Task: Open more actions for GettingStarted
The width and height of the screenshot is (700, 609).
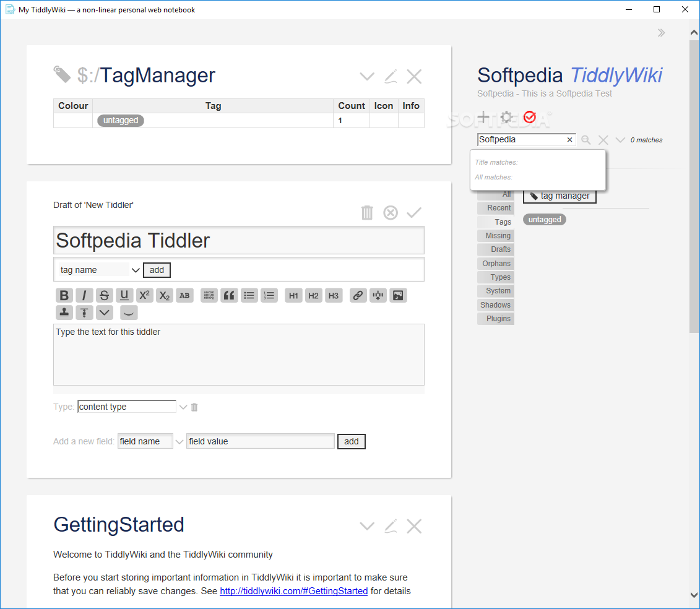Action: point(367,526)
